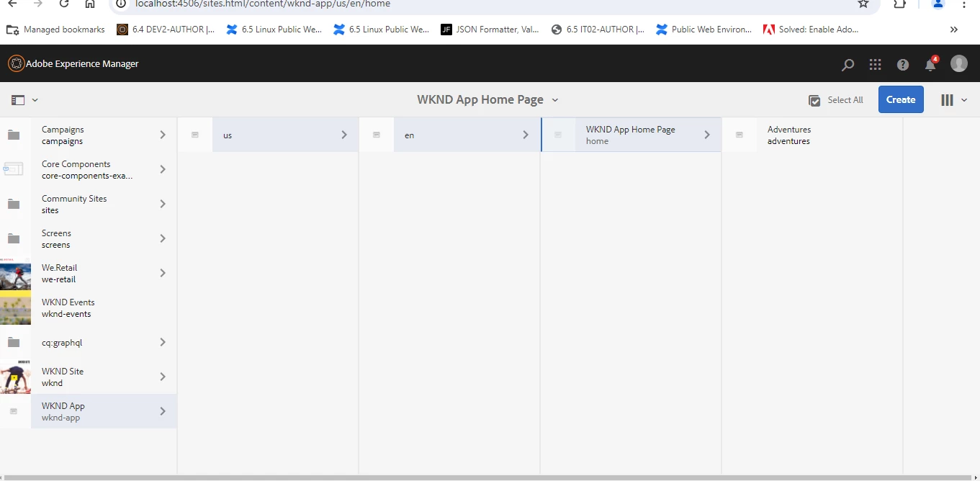This screenshot has height=481, width=980.
Task: Open the rail selector dropdown arrow
Action: tap(35, 100)
